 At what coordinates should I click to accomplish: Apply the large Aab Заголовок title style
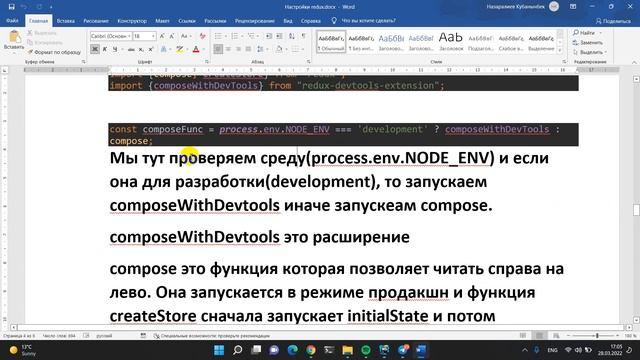pos(451,42)
